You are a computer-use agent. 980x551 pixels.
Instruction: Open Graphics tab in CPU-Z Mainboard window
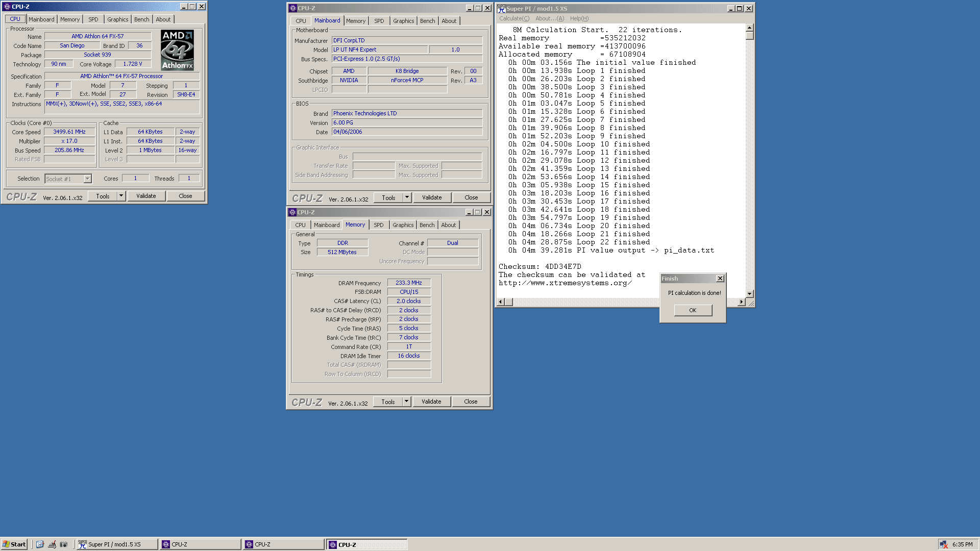point(404,21)
